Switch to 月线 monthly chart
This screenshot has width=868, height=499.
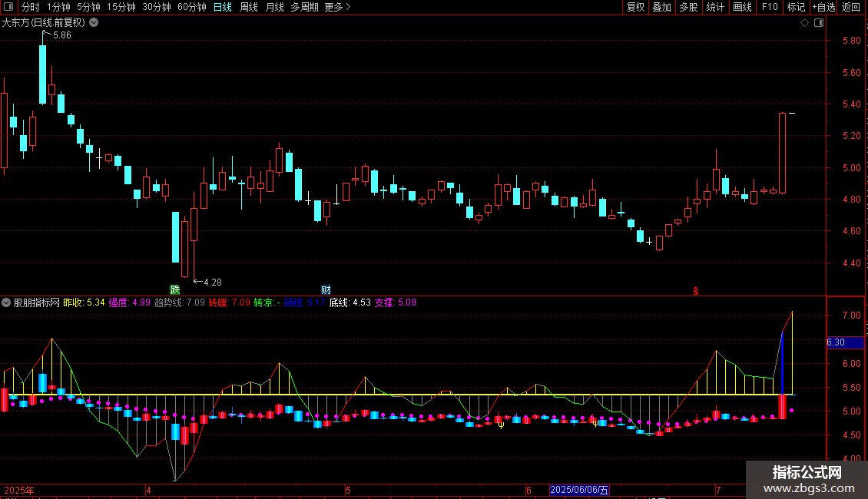(274, 7)
